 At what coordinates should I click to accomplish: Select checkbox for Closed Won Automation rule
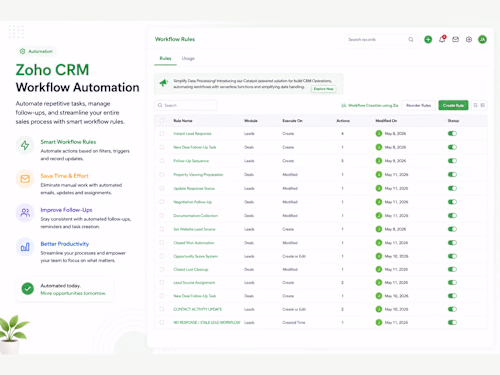click(x=162, y=243)
